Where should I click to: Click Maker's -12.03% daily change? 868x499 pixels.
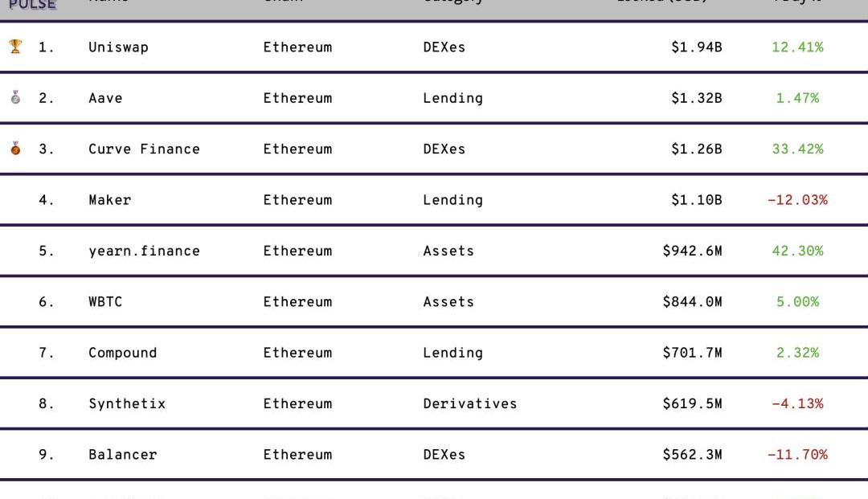pos(797,200)
